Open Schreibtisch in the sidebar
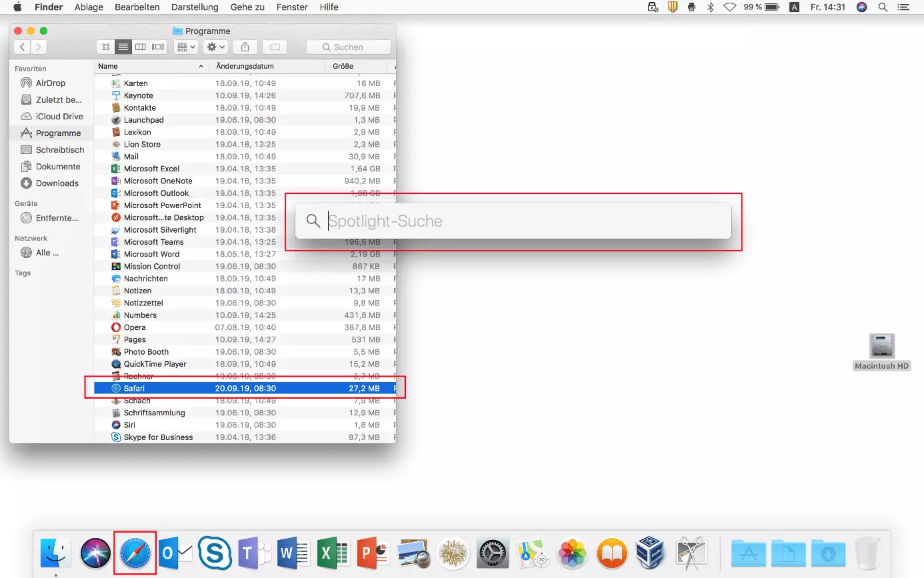The width and height of the screenshot is (924, 578). click(51, 149)
